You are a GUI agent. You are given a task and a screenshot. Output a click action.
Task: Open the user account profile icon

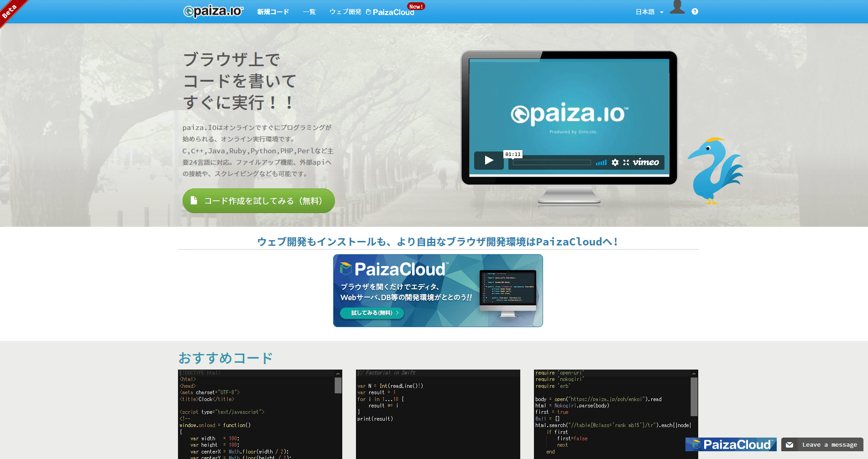click(677, 8)
